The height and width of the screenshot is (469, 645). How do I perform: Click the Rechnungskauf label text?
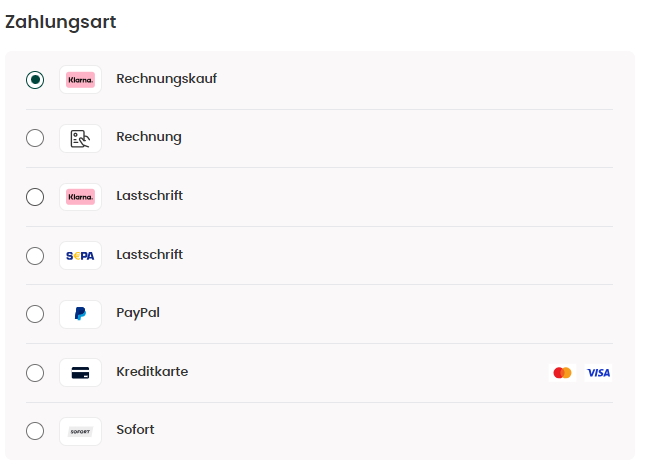167,79
